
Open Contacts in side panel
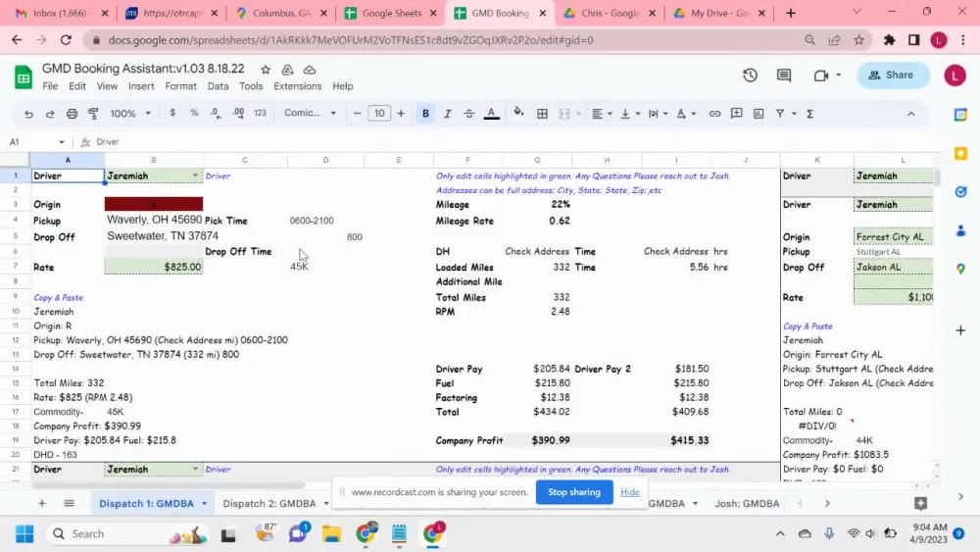[960, 230]
